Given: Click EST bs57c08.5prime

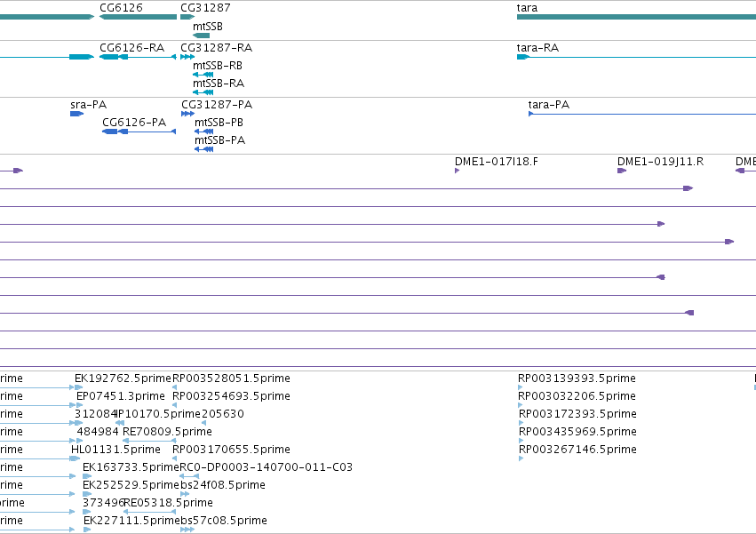Looking at the screenshot, I should [x=224, y=521].
